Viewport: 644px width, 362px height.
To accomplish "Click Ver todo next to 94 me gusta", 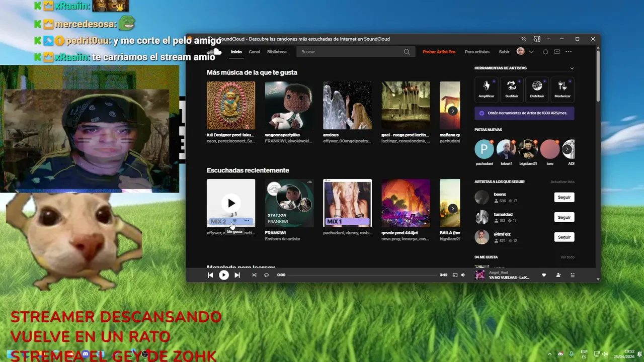I will (x=568, y=257).
